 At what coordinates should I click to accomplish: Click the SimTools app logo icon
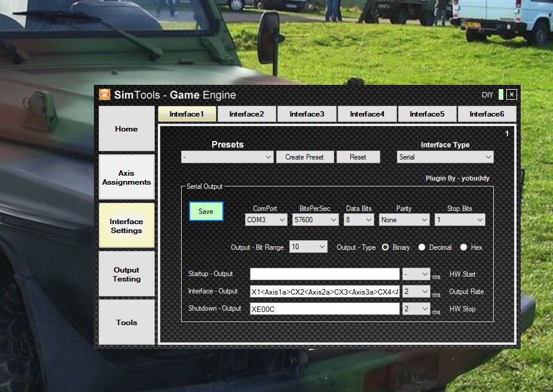(x=105, y=94)
